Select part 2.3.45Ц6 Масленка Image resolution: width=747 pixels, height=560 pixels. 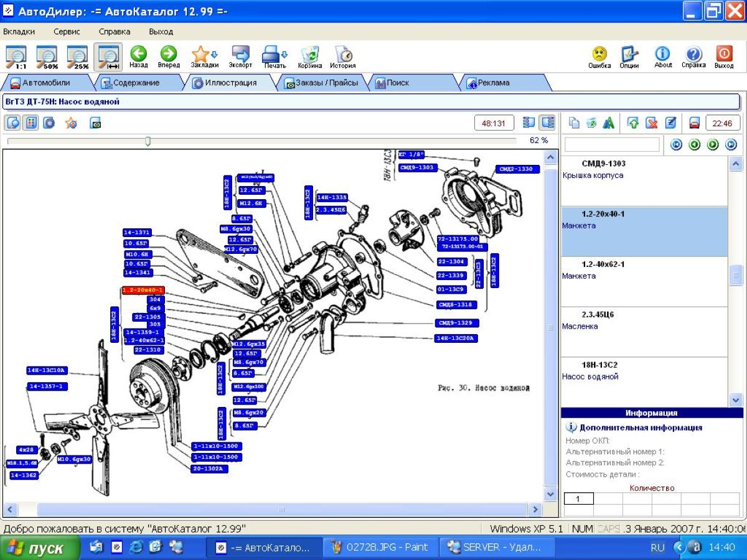[x=644, y=332]
